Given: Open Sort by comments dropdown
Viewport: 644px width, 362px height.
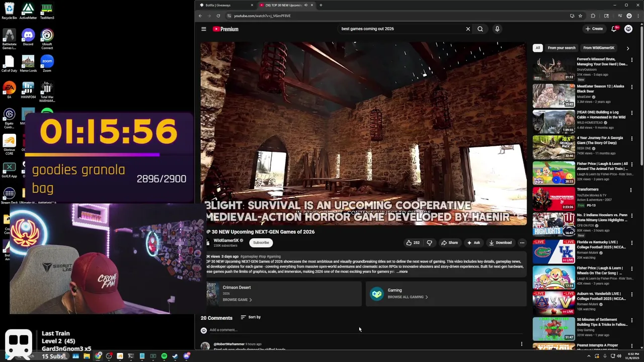Looking at the screenshot, I should point(251,317).
